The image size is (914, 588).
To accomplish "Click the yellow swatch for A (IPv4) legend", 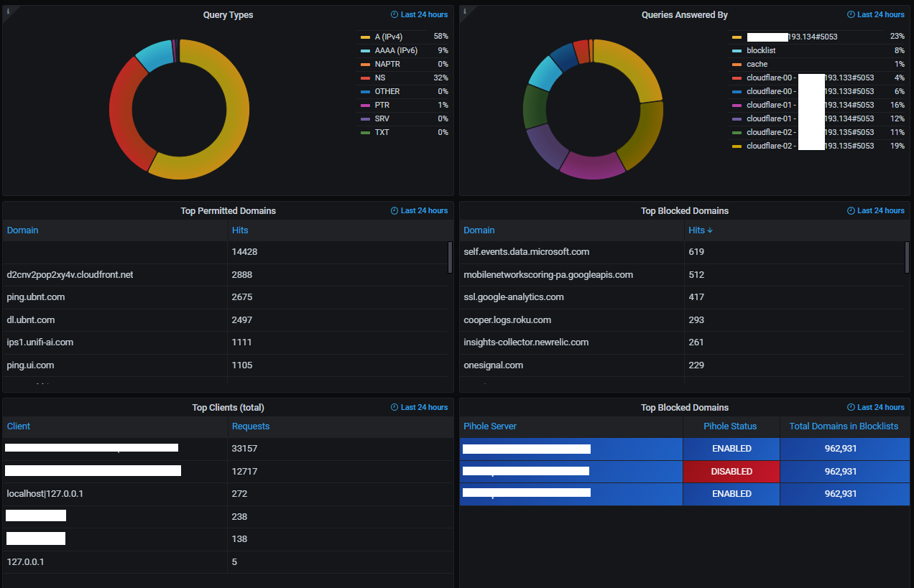I will click(365, 37).
